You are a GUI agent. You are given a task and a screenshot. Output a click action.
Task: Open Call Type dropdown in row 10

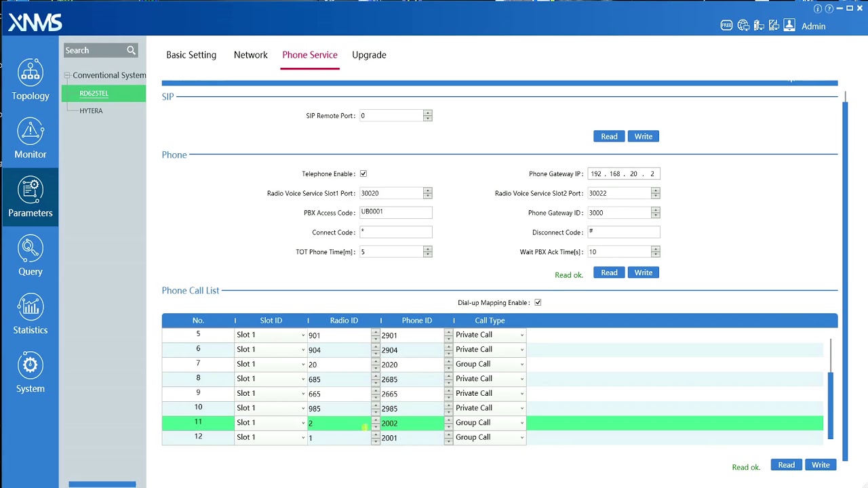pos(490,408)
